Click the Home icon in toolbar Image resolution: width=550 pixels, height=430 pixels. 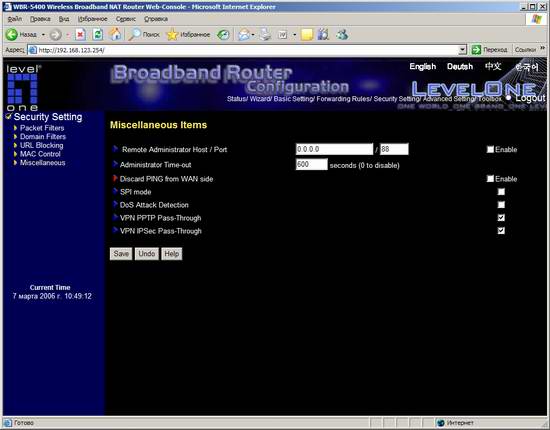[115, 34]
